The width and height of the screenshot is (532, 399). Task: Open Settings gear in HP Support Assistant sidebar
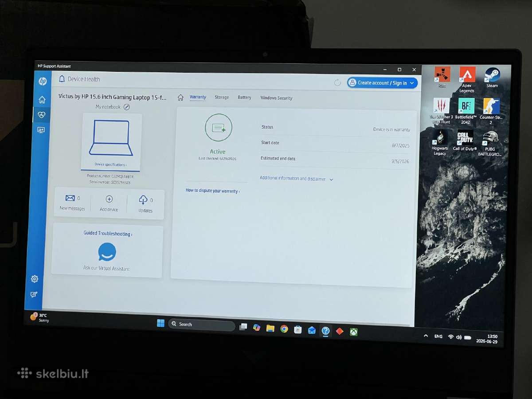pyautogui.click(x=35, y=279)
